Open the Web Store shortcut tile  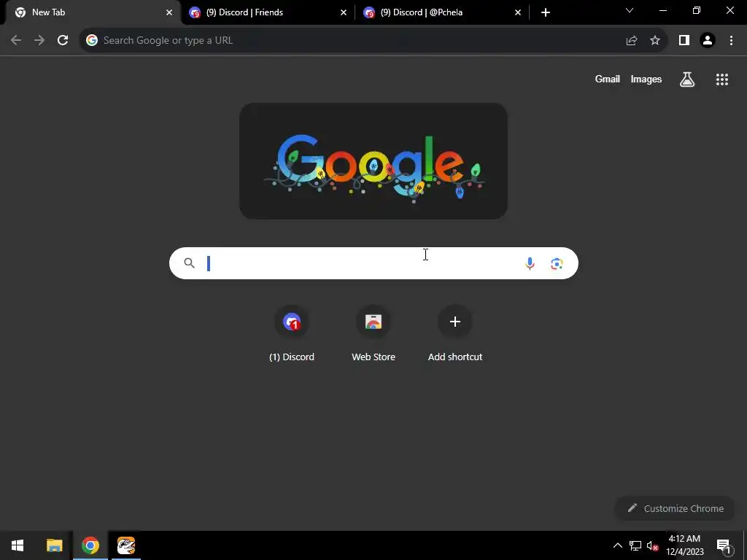tap(373, 334)
